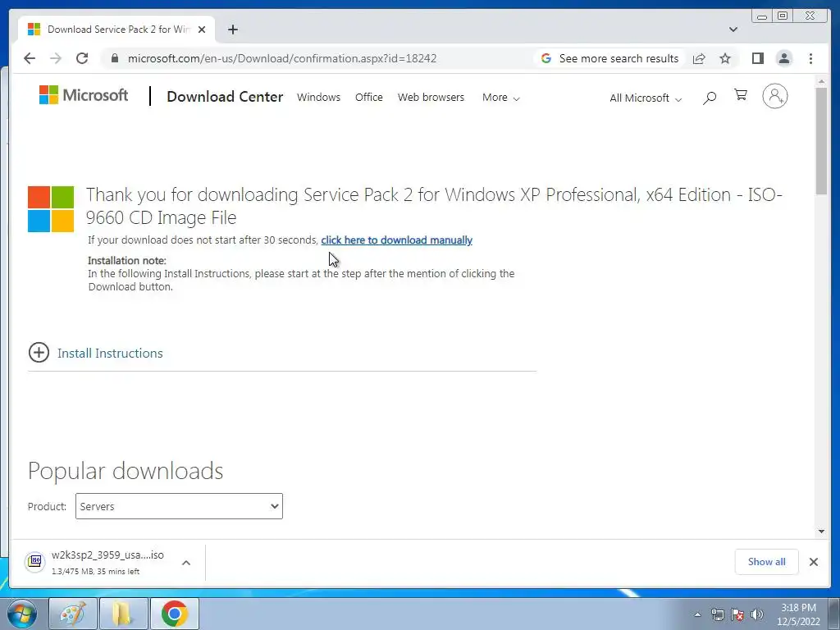Image resolution: width=840 pixels, height=630 pixels.
Task: Sign in via the account icon
Action: coord(774,97)
